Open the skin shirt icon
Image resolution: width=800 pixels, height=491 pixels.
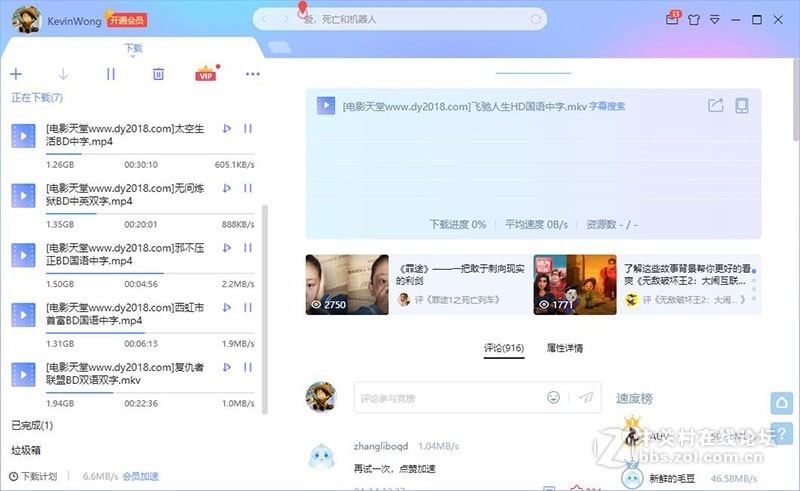point(694,19)
